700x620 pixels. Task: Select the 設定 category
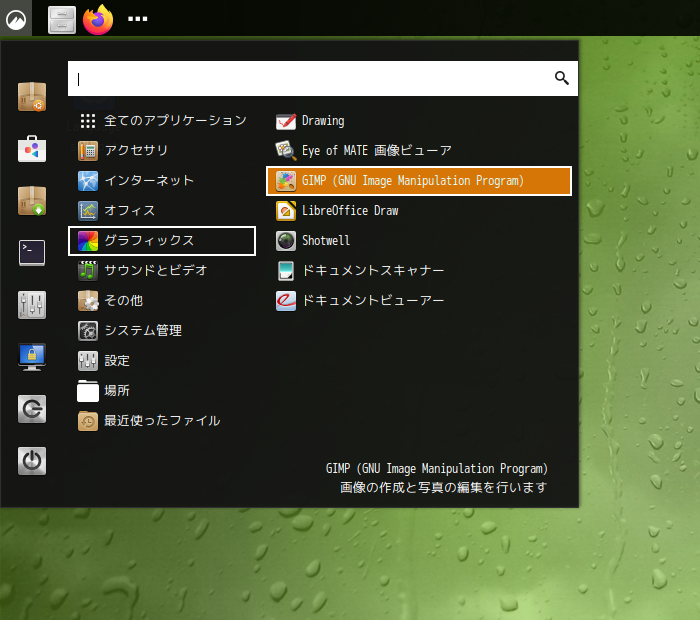tap(162, 361)
